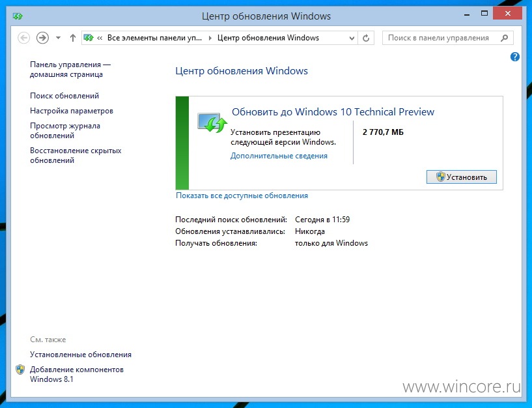
Task: Click Все элементы панели управления breadcrumb
Action: pyautogui.click(x=154, y=38)
